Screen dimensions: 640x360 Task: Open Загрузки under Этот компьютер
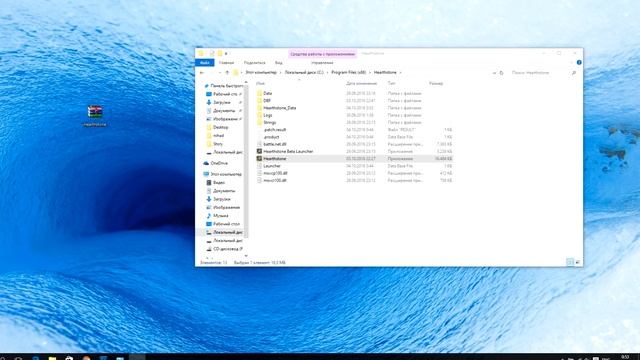222,199
